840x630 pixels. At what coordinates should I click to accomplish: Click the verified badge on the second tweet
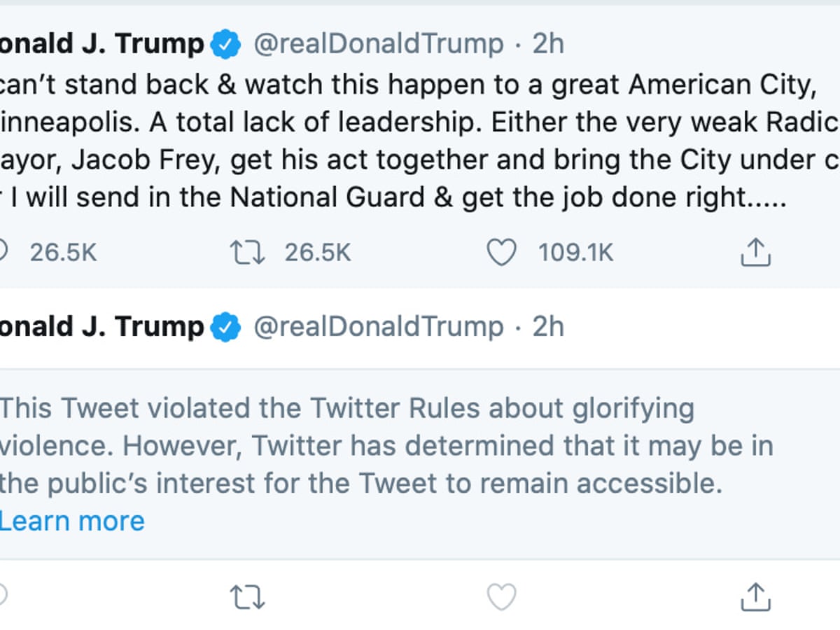(x=226, y=327)
